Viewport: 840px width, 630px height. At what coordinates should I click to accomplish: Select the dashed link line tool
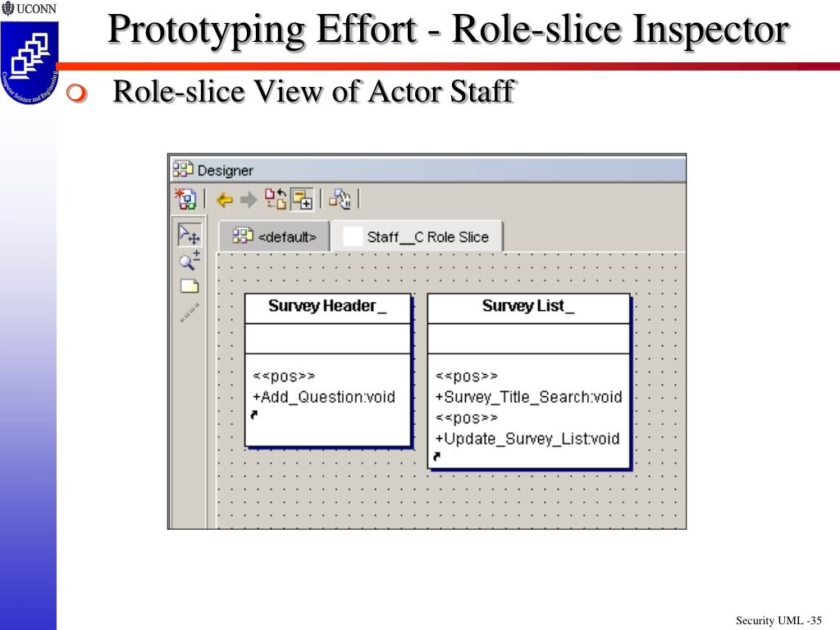coord(189,313)
